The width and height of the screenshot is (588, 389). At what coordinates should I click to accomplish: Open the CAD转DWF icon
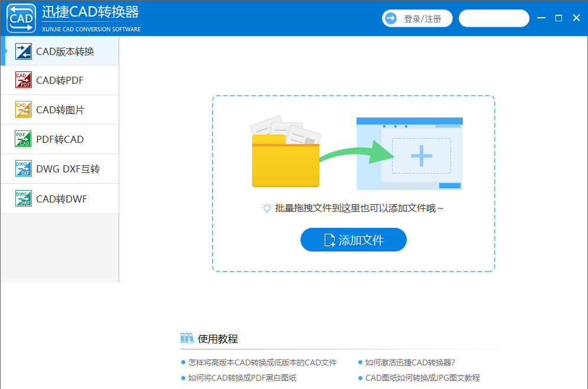(24, 198)
